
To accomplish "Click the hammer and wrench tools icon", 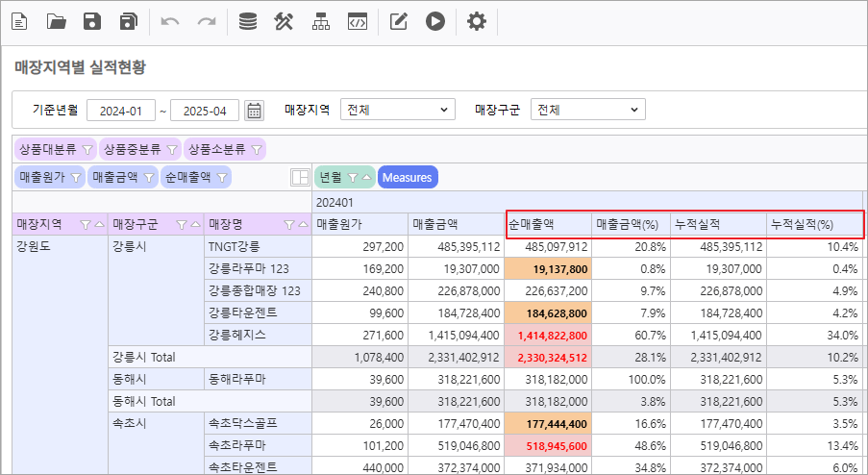I will click(x=284, y=21).
